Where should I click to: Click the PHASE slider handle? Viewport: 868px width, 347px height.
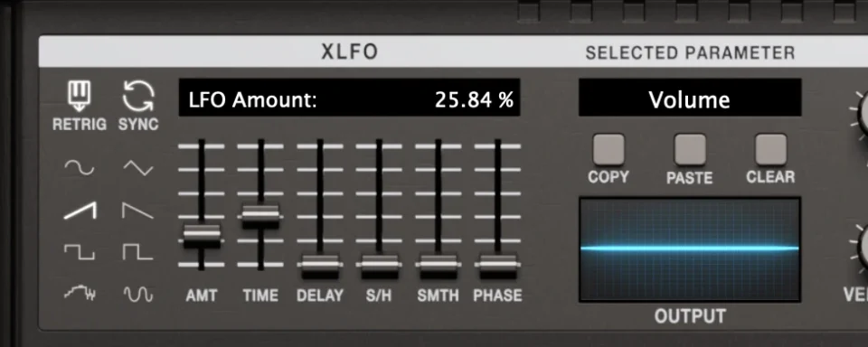coord(497,267)
